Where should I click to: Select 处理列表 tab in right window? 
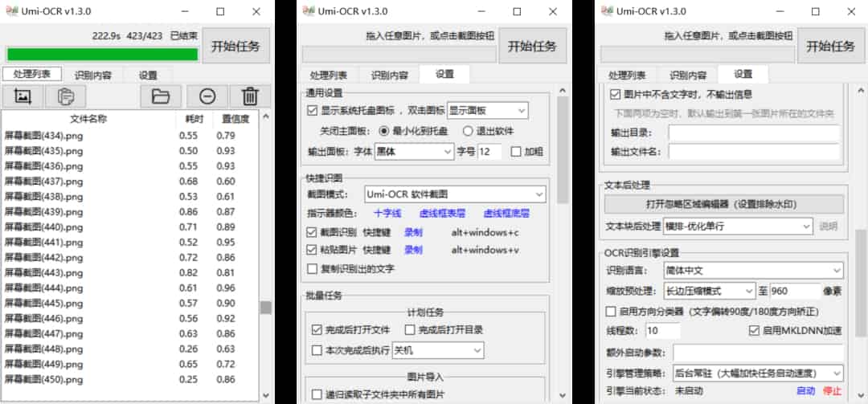tap(627, 75)
